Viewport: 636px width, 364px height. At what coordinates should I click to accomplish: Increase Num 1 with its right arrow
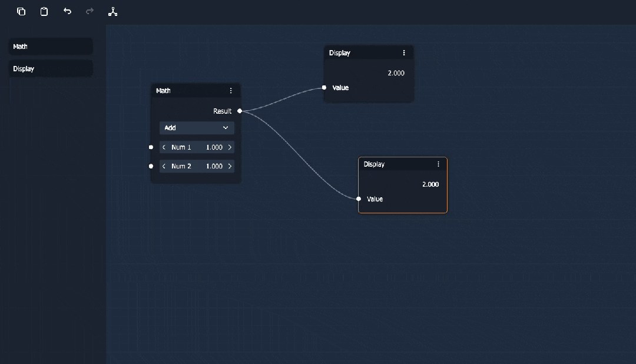pos(230,147)
